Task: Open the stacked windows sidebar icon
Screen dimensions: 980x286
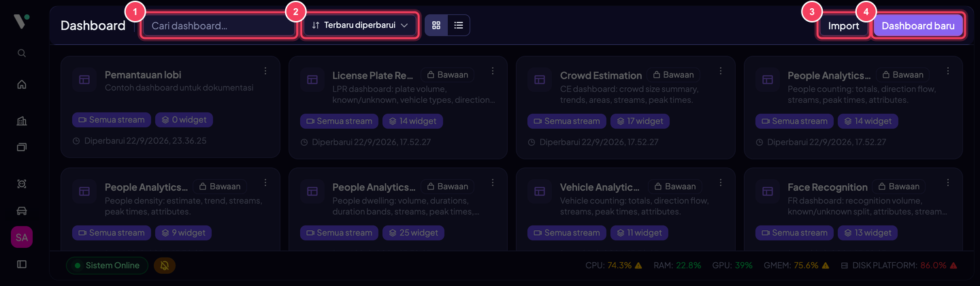Action: pyautogui.click(x=22, y=147)
